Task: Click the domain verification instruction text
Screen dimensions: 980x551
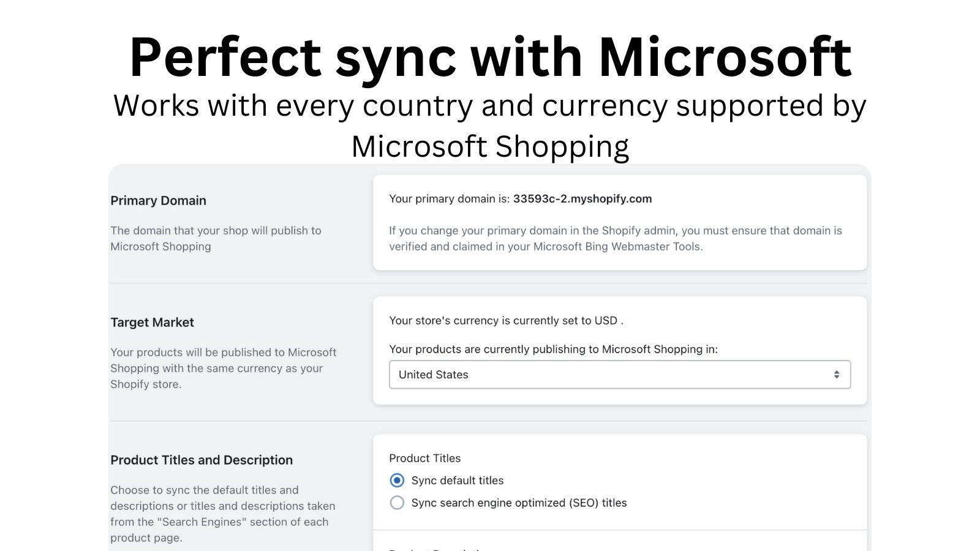Action: [x=615, y=239]
